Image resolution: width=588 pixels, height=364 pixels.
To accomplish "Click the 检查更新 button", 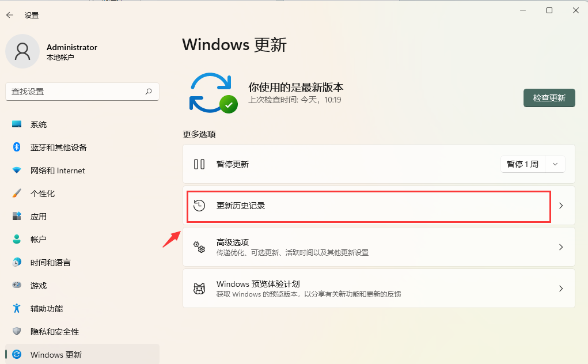I will 548,97.
